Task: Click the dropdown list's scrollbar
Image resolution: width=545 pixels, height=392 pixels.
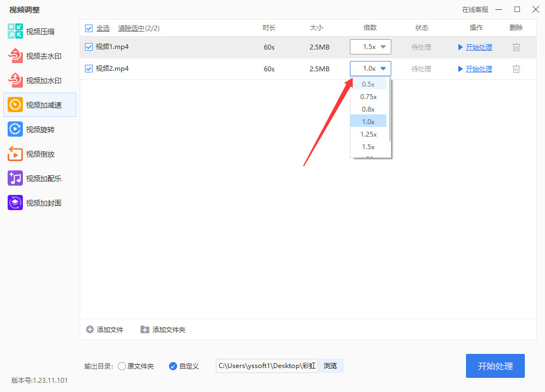Action: click(390, 111)
